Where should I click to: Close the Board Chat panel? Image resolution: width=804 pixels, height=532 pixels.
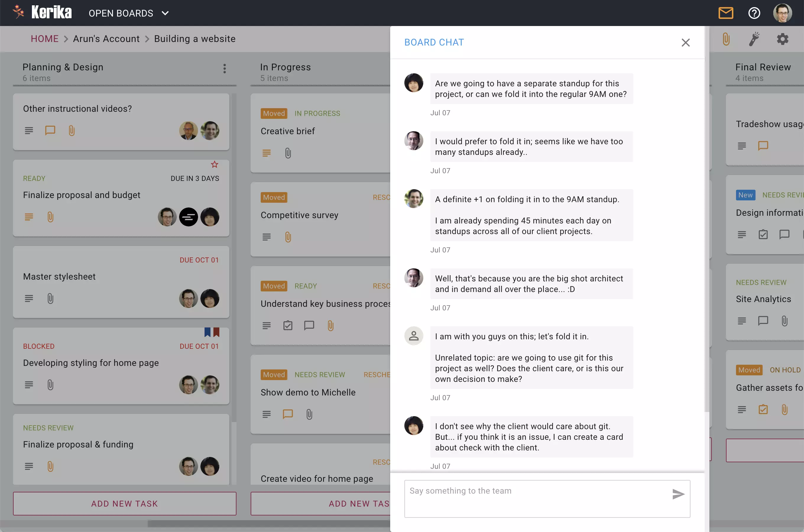pyautogui.click(x=685, y=42)
